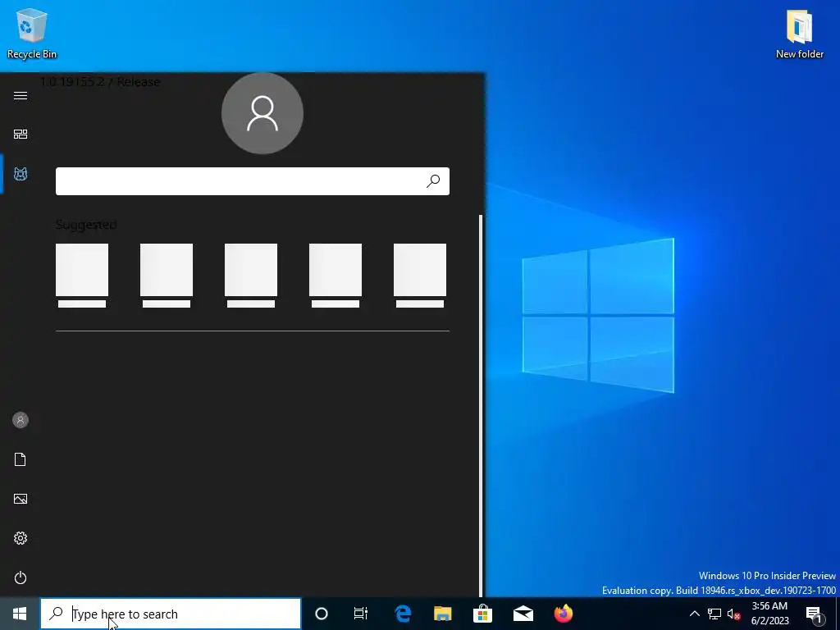
Task: Click the Windows Start button
Action: pos(20,614)
